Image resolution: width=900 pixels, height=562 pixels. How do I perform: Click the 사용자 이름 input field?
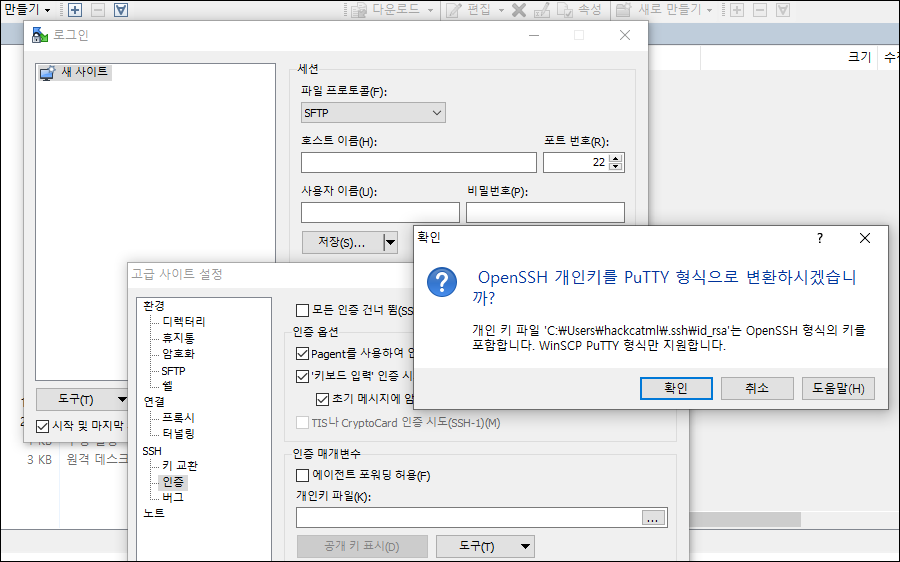(381, 212)
